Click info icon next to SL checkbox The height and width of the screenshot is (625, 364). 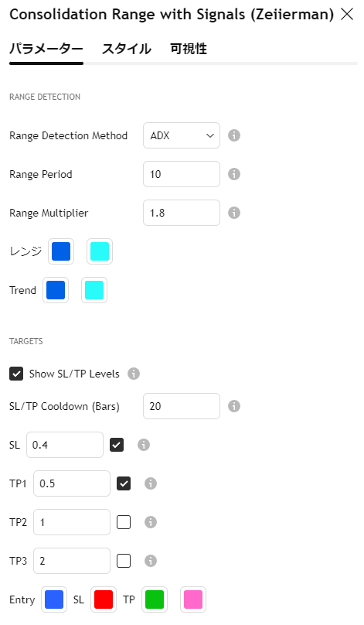pos(144,445)
